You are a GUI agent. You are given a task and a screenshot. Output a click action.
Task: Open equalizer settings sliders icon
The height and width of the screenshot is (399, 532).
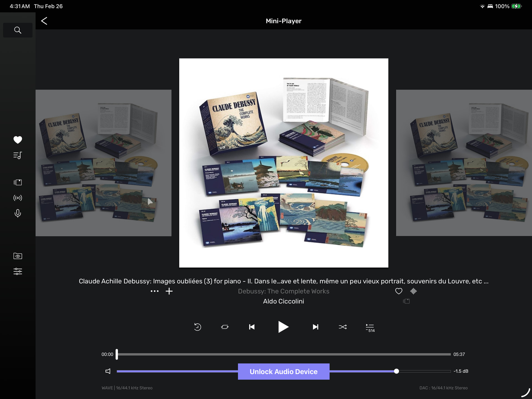[17, 271]
